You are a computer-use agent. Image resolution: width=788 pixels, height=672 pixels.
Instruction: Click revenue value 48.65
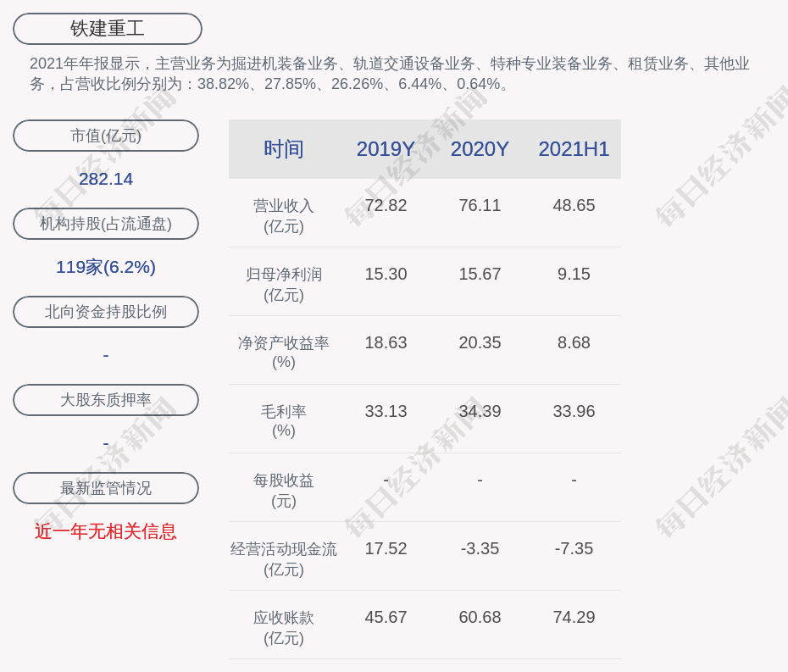point(574,206)
